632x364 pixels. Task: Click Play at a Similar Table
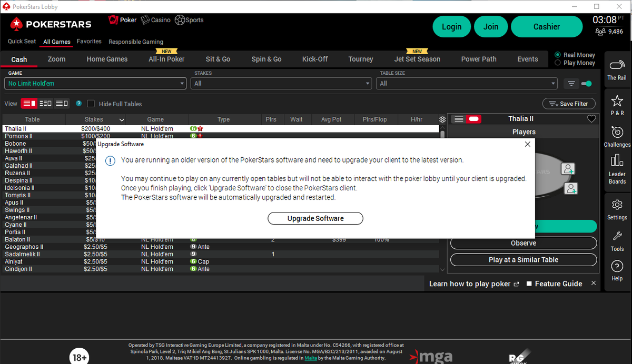[x=524, y=260]
